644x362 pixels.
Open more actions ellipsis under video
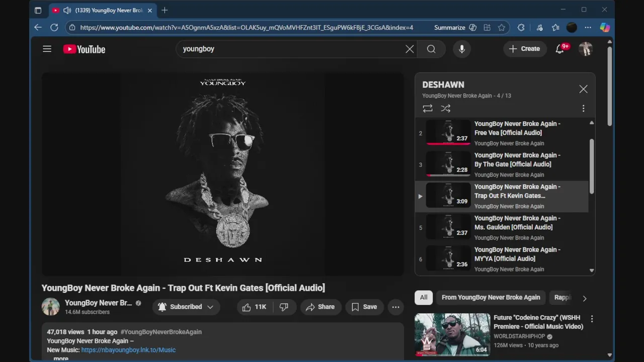point(396,307)
